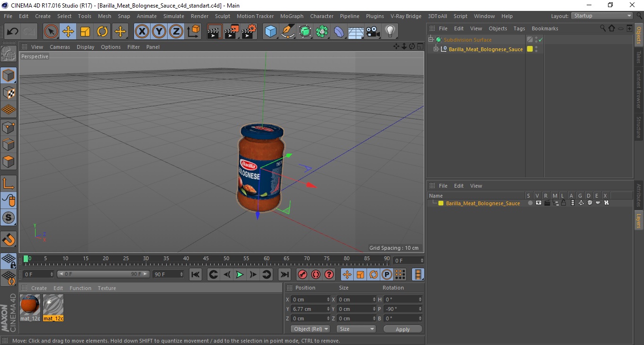Click yellow layer color swatch in Objects

(530, 49)
